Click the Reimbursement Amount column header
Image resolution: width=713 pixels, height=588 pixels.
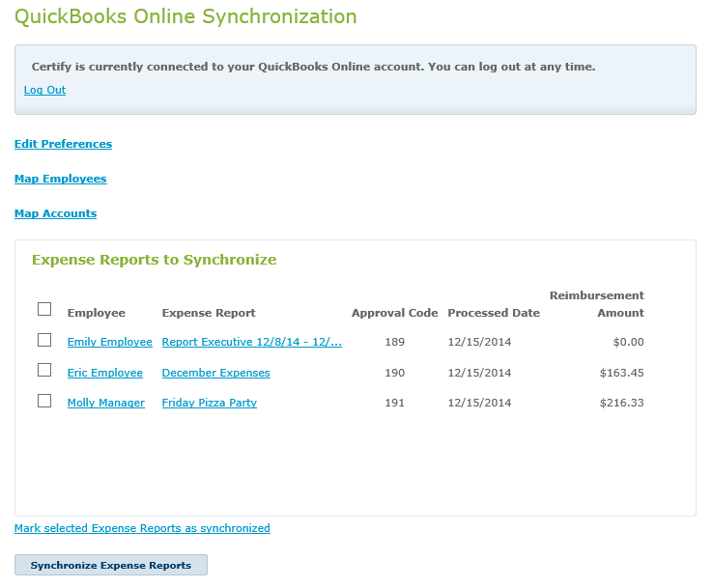(x=597, y=304)
